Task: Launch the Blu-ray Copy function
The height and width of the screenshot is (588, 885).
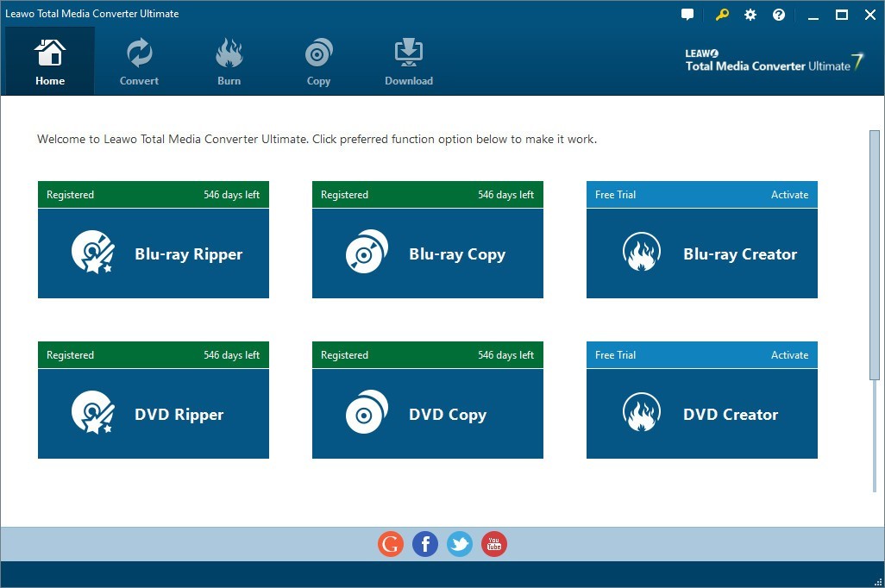Action: click(x=427, y=253)
